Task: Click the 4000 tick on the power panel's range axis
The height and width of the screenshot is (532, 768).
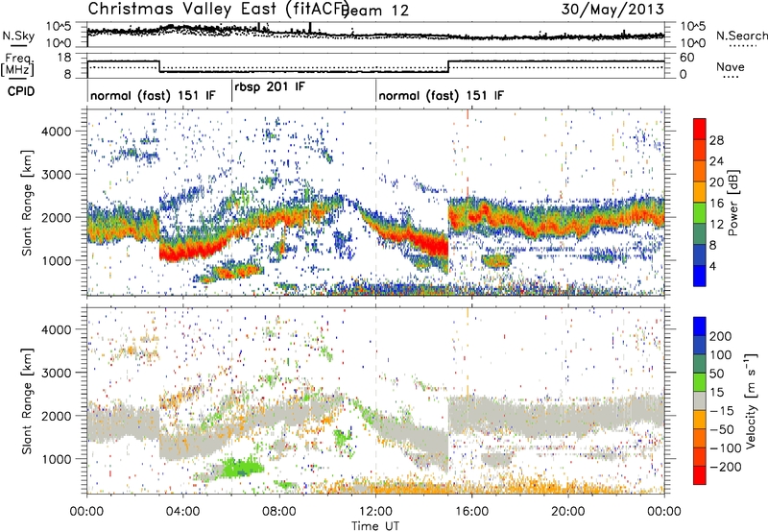Action: coord(56,132)
